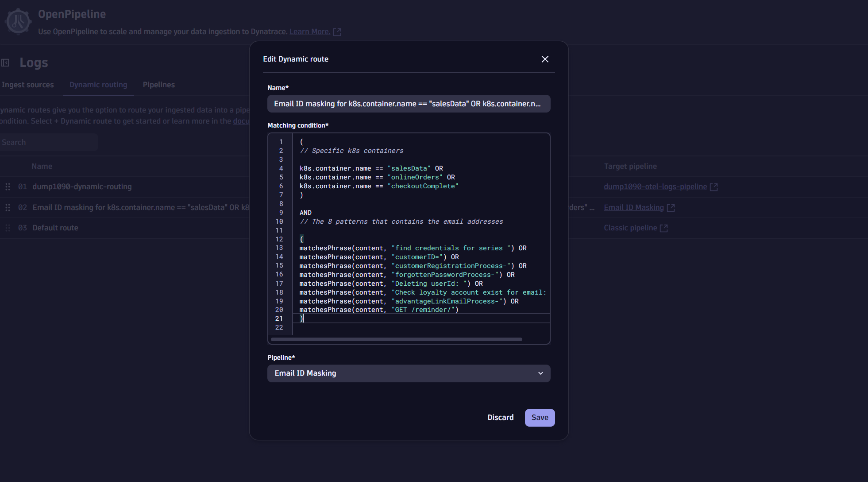Click external link icon next to Learn More
Image resolution: width=868 pixels, height=482 pixels.
tap(337, 32)
